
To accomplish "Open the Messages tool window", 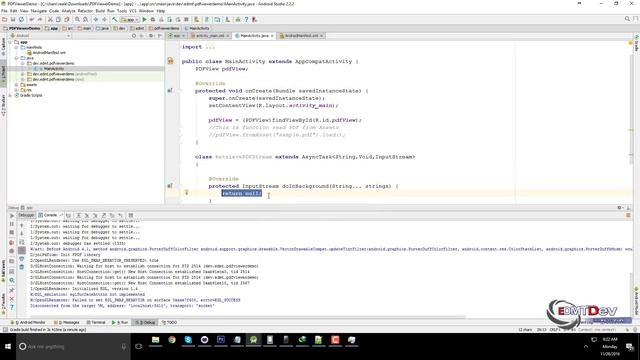I will click(68, 322).
